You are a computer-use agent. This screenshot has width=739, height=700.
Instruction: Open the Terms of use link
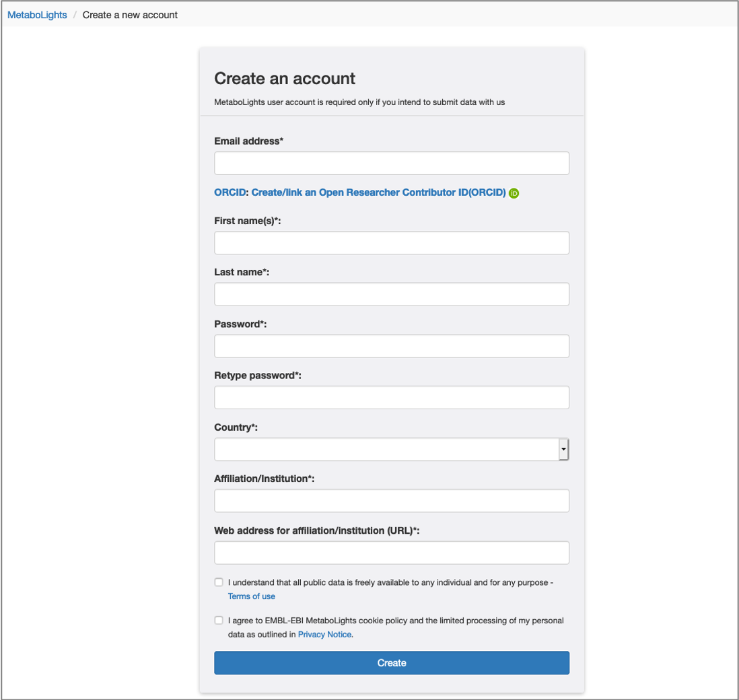click(x=252, y=596)
